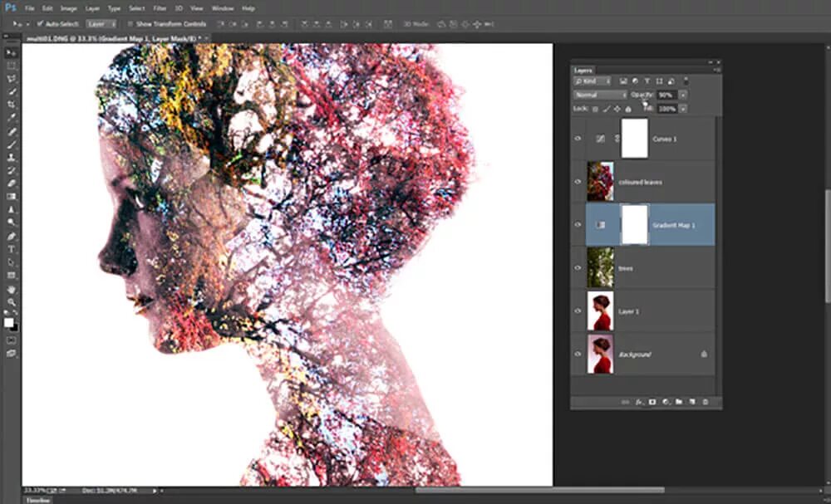Open the Timeline panel tab
Viewport: 831px width, 504px height.
click(39, 501)
